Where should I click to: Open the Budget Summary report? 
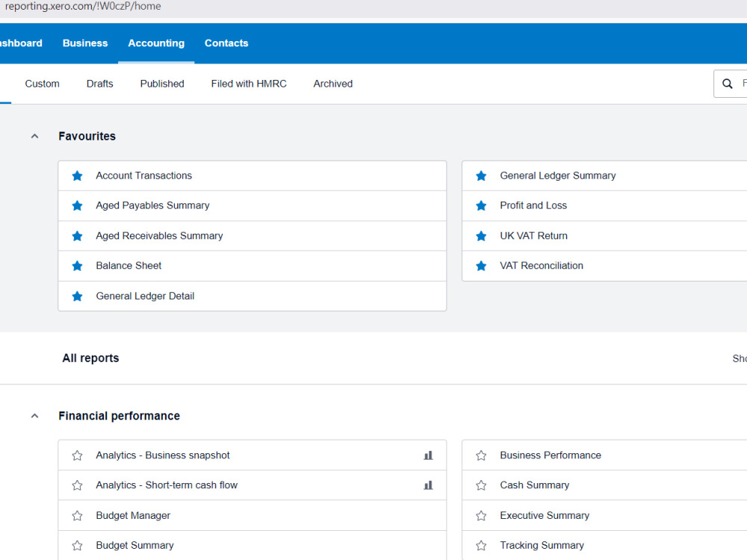click(x=134, y=545)
